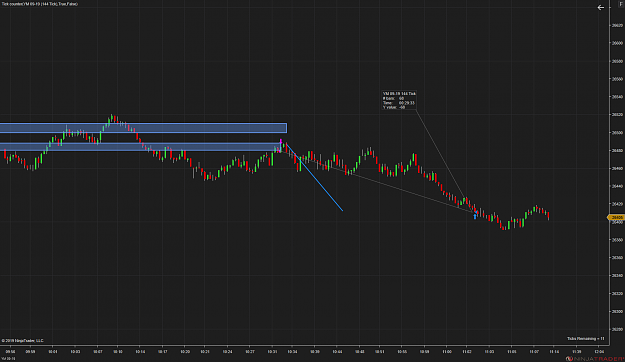Select the lower blue rectangle zone

coord(140,147)
